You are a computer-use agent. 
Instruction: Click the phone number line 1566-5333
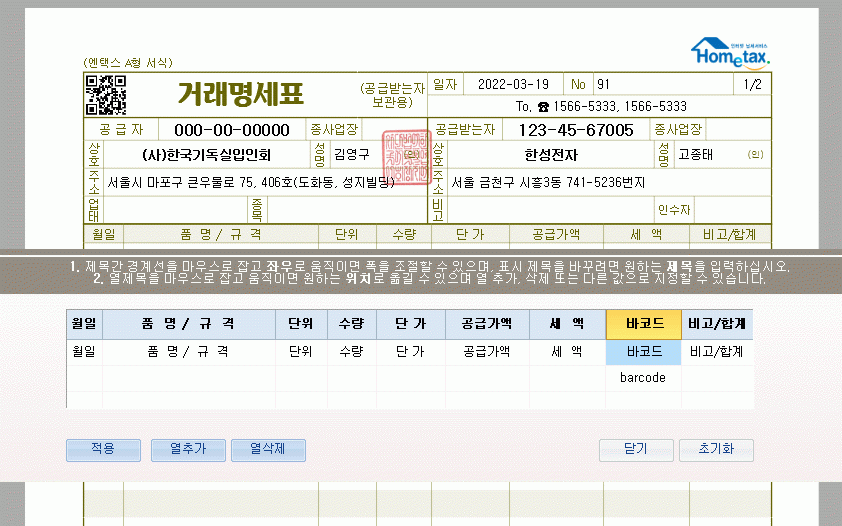click(x=601, y=106)
